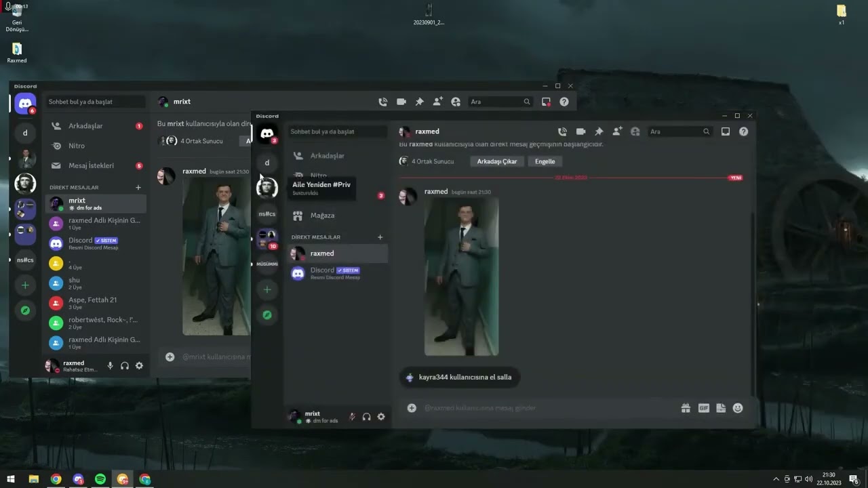Open the 4 Ortak Sunucu link in front window
The image size is (868, 488).
pos(427,161)
